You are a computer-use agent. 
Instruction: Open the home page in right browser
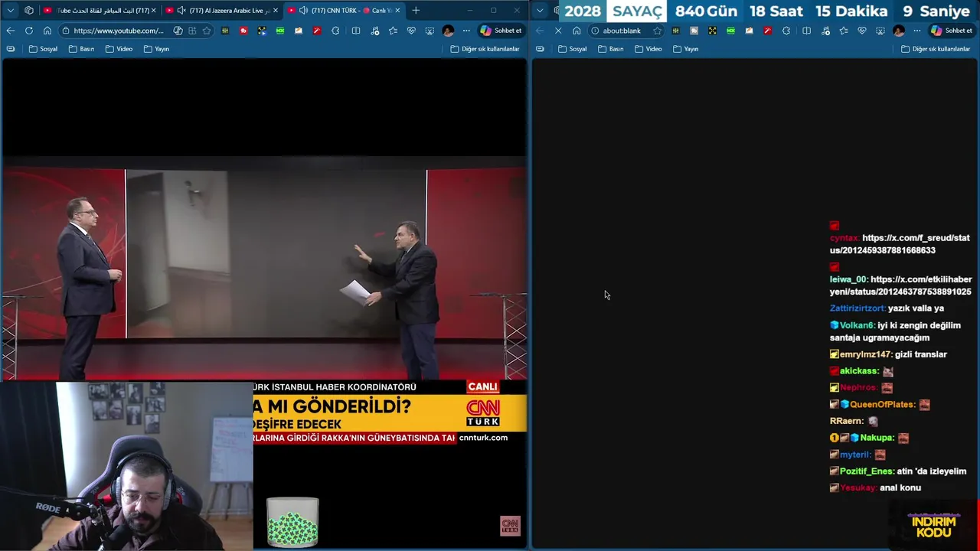click(x=577, y=31)
